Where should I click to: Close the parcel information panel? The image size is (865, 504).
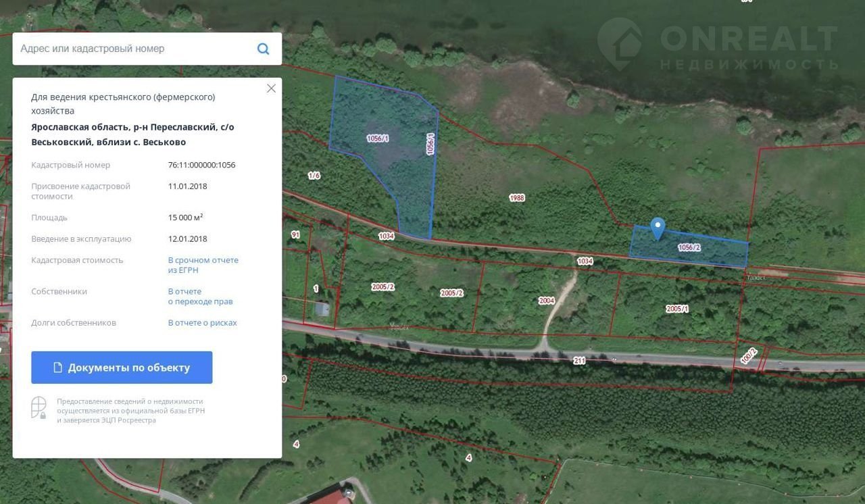click(271, 89)
